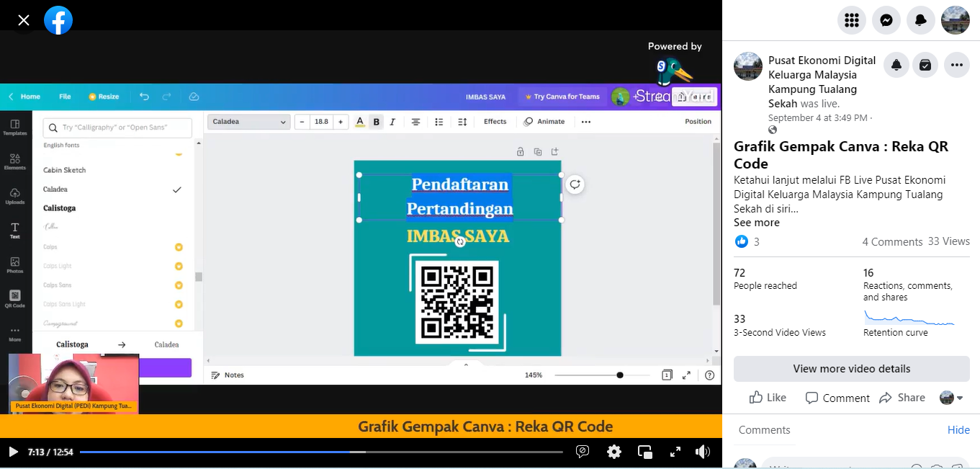Click View more video details button
980x469 pixels.
pyautogui.click(x=852, y=369)
